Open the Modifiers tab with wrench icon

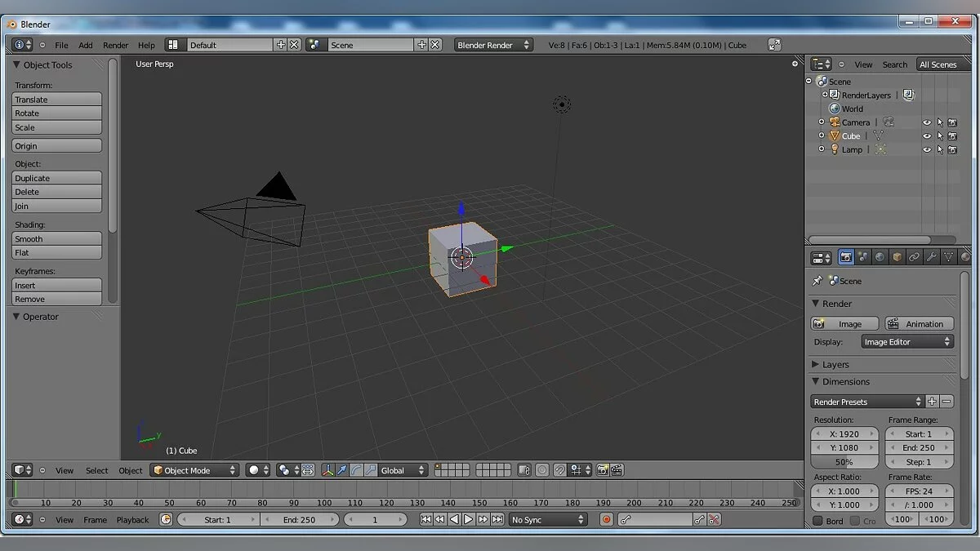931,257
